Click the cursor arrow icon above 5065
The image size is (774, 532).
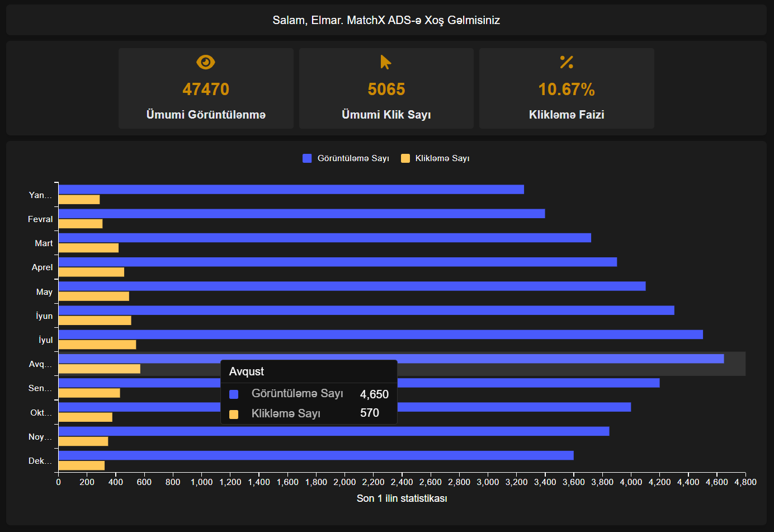coord(386,62)
